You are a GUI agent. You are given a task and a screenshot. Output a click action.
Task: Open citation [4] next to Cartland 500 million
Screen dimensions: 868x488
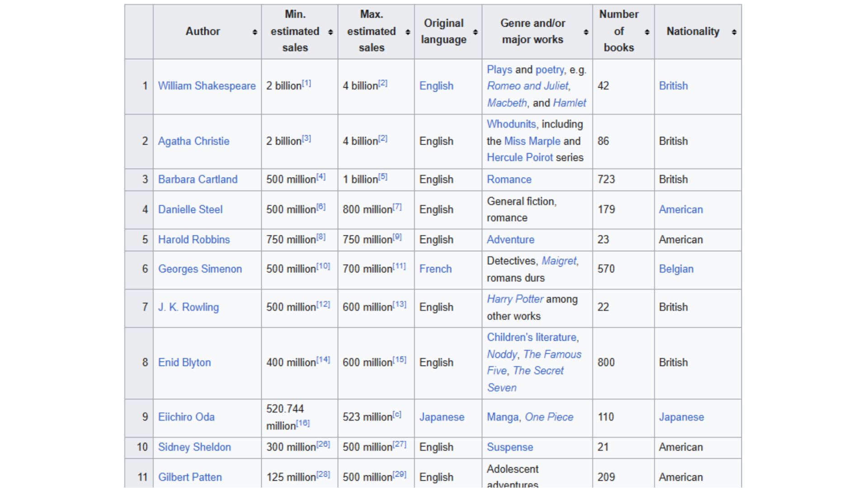(321, 177)
